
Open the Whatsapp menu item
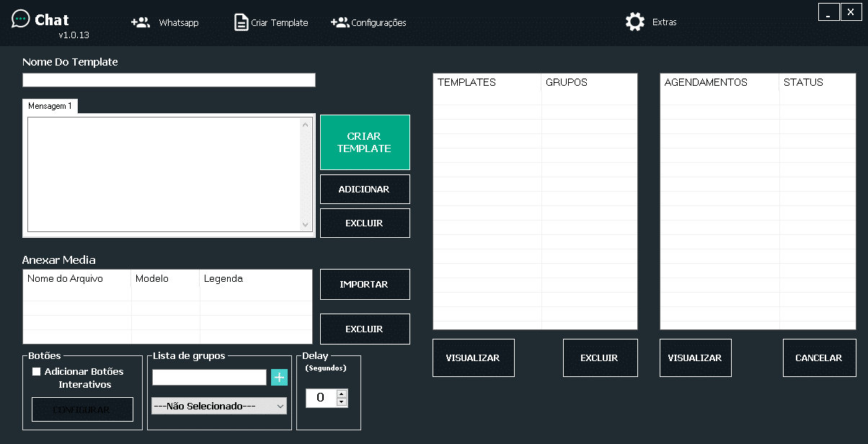pyautogui.click(x=179, y=22)
